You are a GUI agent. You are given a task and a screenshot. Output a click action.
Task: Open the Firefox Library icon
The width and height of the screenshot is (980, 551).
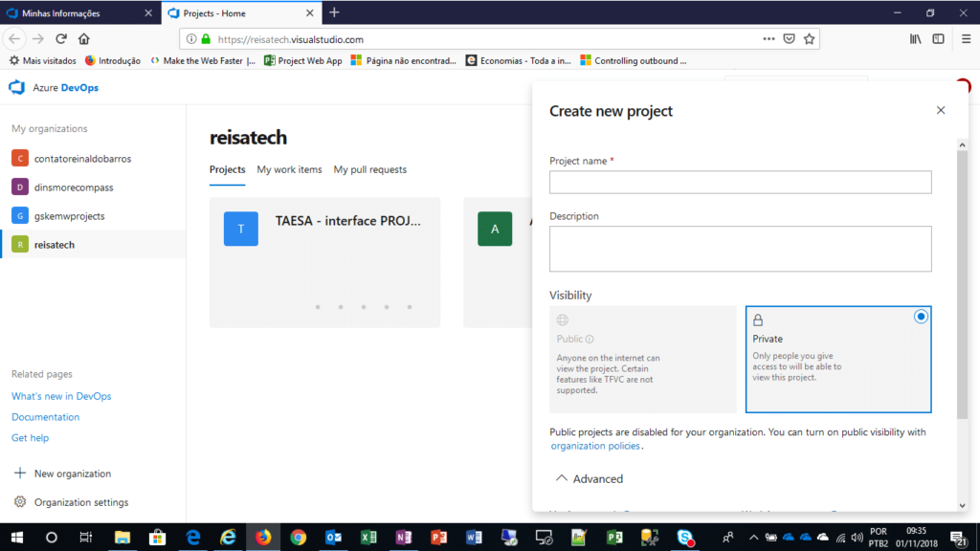[916, 38]
